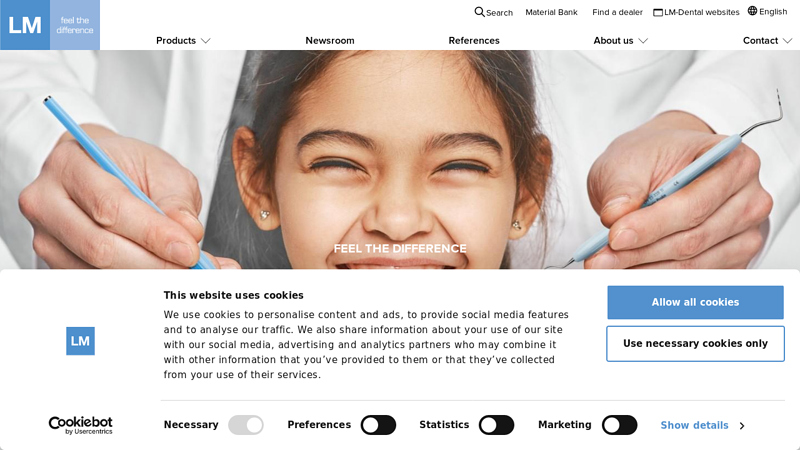Go to the References menu item
The height and width of the screenshot is (450, 800).
coord(474,40)
